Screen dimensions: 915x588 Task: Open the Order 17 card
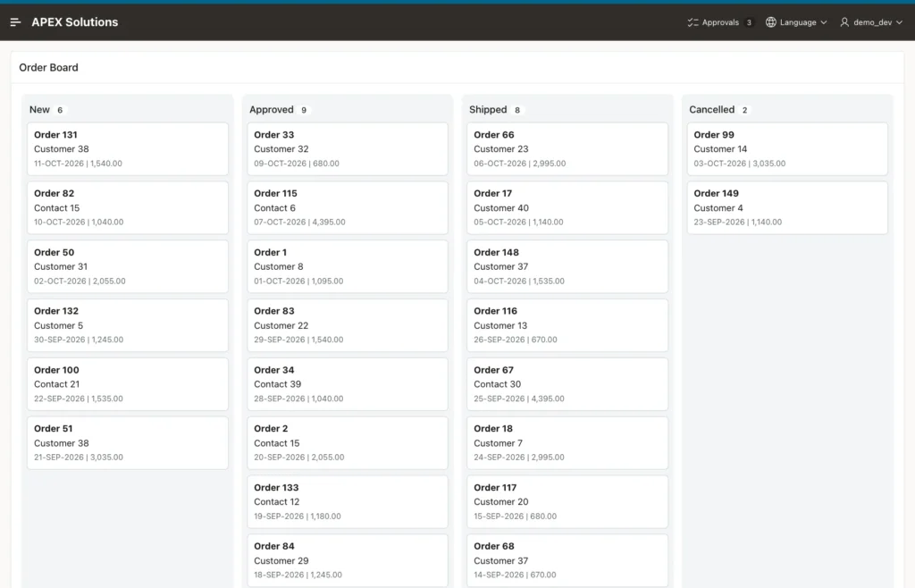pos(567,207)
